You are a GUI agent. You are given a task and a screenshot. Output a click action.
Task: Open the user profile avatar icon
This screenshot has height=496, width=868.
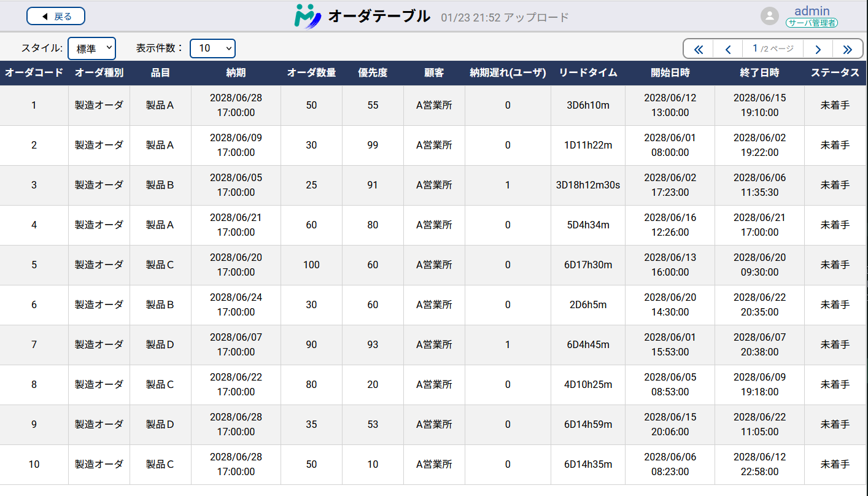(x=770, y=15)
